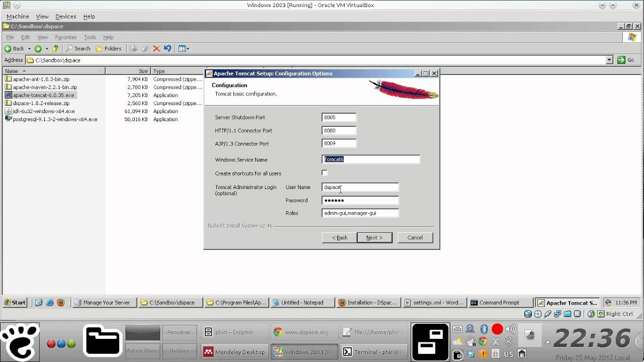Open Explorer's Tools menu
The height and width of the screenshot is (362, 644).
pos(90,37)
